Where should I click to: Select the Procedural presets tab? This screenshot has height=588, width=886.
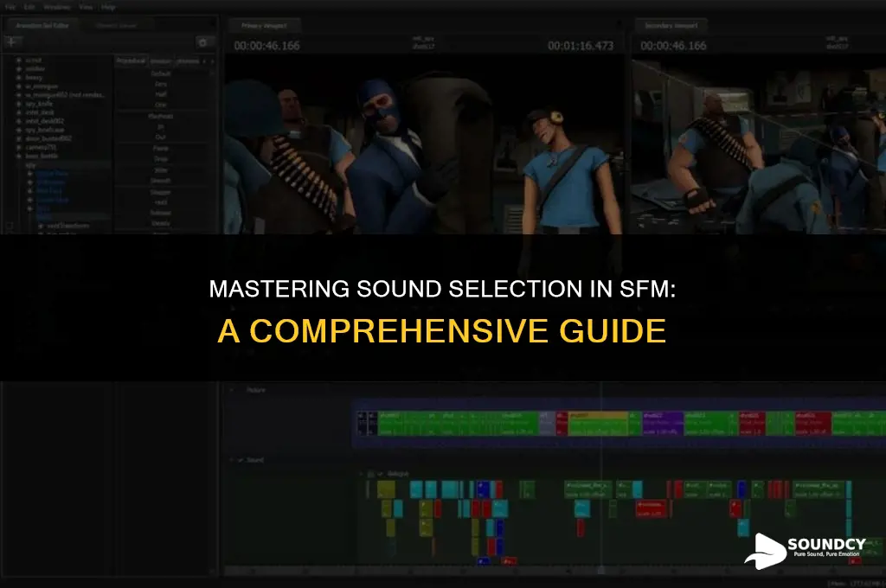pos(131,61)
